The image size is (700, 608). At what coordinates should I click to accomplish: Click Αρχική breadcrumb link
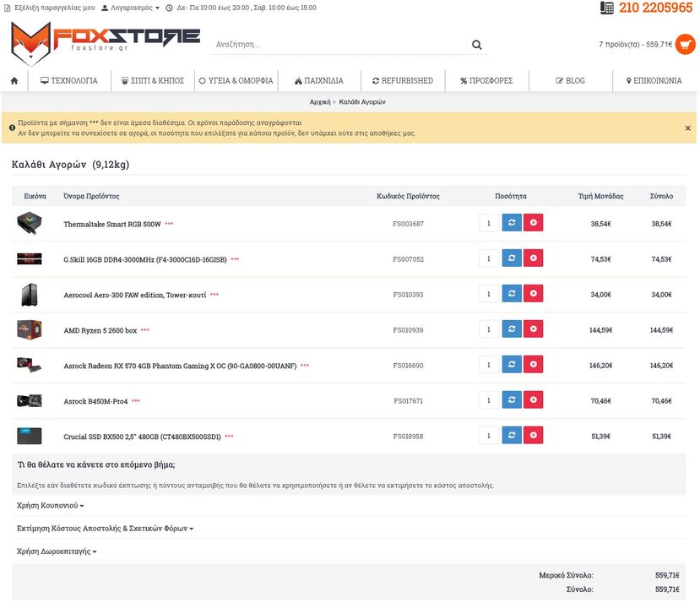[320, 102]
